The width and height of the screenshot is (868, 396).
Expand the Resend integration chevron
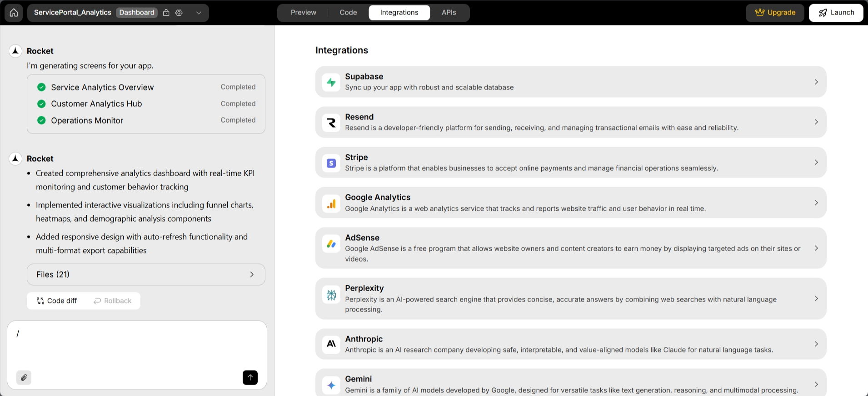(x=816, y=122)
